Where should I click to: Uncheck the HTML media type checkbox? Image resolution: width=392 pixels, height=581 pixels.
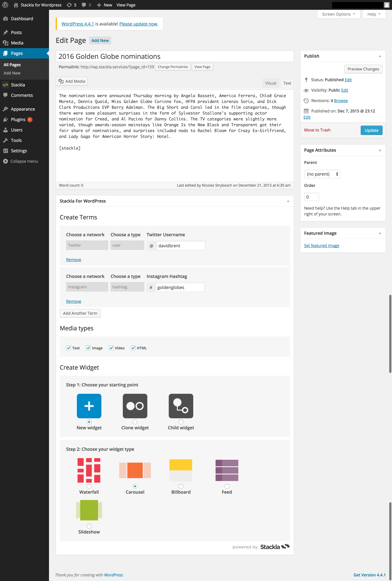pos(133,348)
